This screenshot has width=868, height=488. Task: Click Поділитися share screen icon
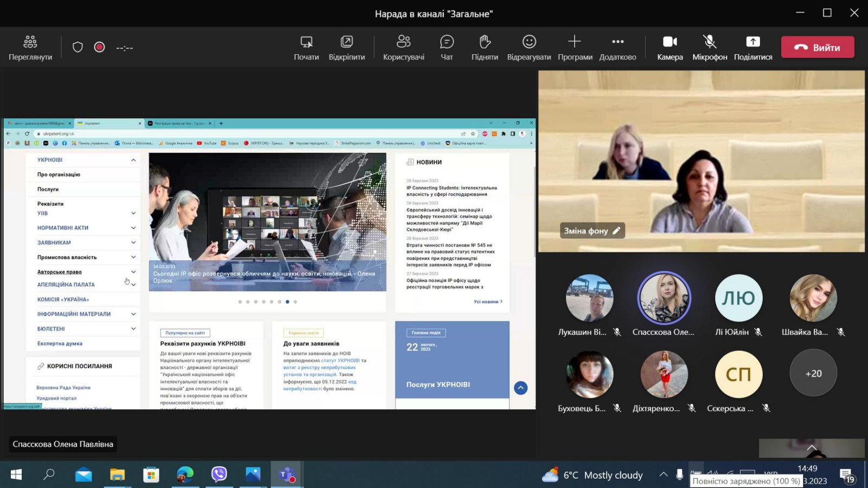pyautogui.click(x=753, y=42)
